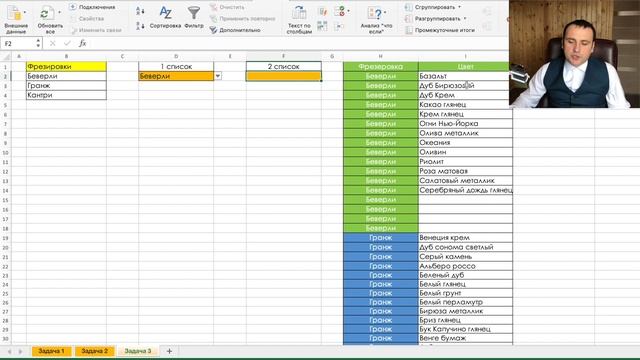This screenshot has width=640, height=360.
Task: Expand the Обновить все dropdown arrow
Action: [59, 13]
